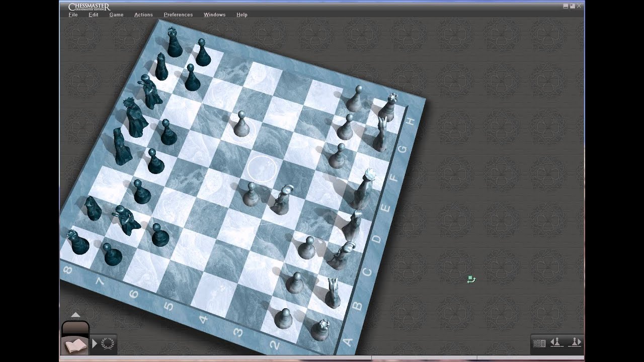
Task: Open the Game menu
Action: (x=116, y=15)
